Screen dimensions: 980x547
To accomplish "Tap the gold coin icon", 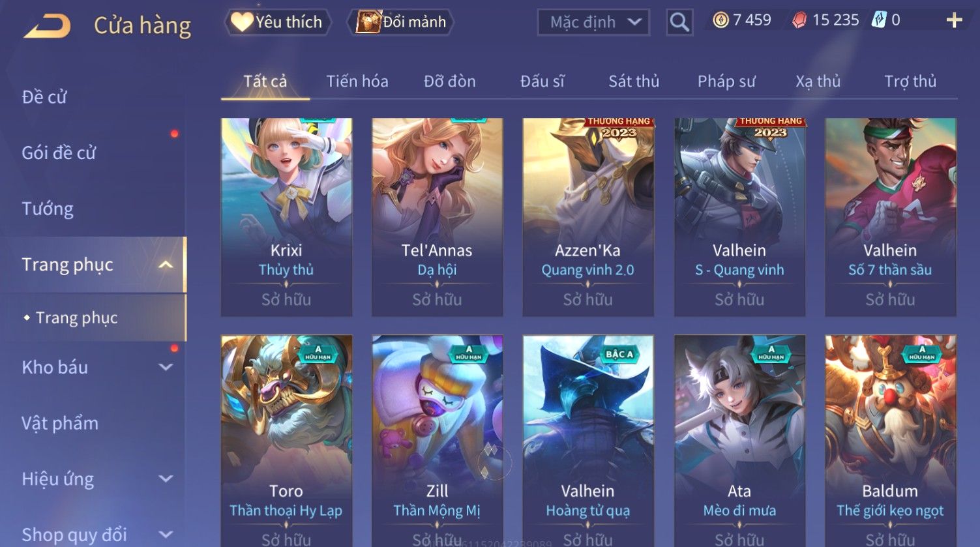I will [x=720, y=21].
